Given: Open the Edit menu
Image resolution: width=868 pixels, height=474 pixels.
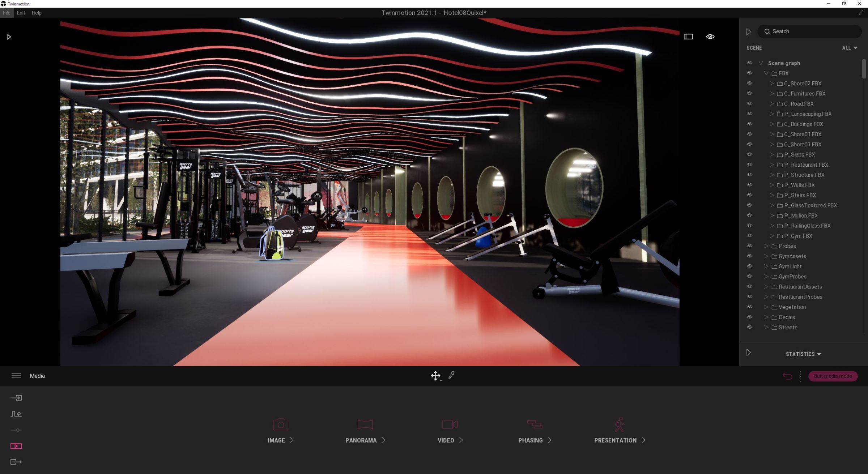Looking at the screenshot, I should (x=20, y=12).
